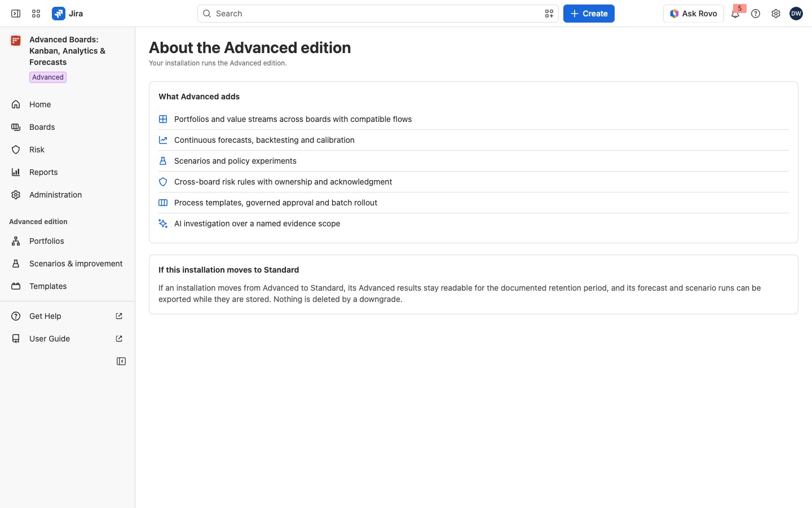Screen dimensions: 812x508
Task: Open Scenarios & improvement
Action: coord(68,264)
